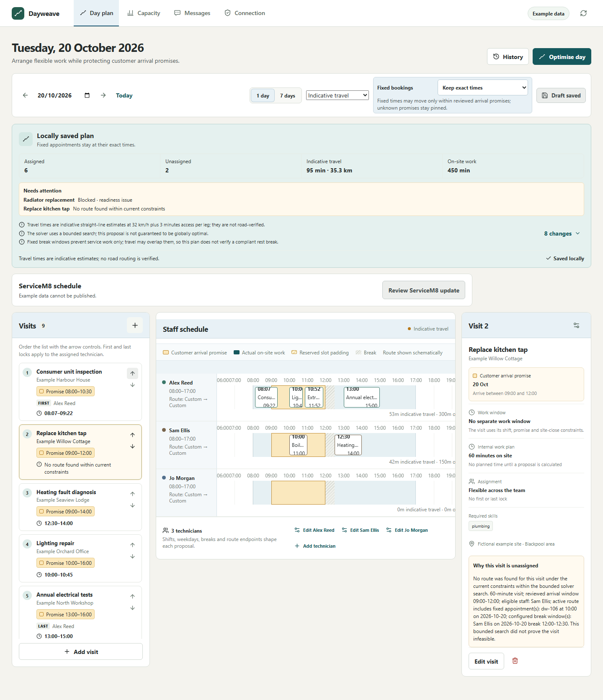Move the Replace kitchen tap visit card up

pyautogui.click(x=132, y=435)
